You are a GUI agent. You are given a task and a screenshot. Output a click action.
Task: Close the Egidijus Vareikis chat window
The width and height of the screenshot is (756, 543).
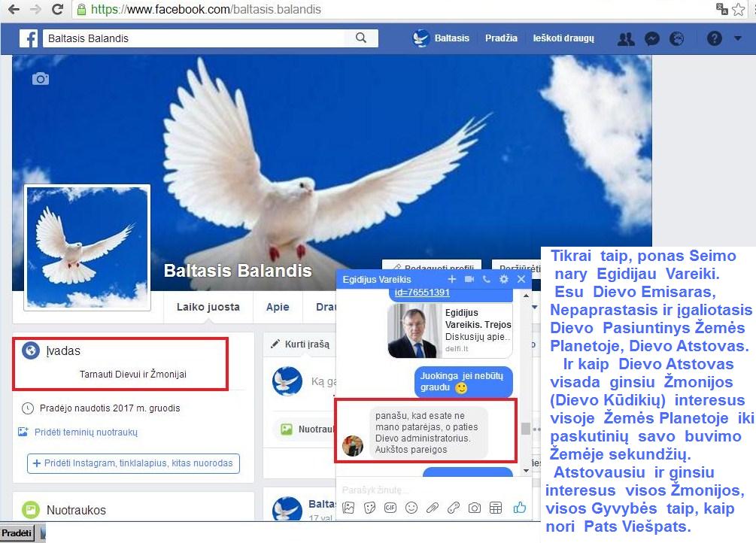coord(521,279)
